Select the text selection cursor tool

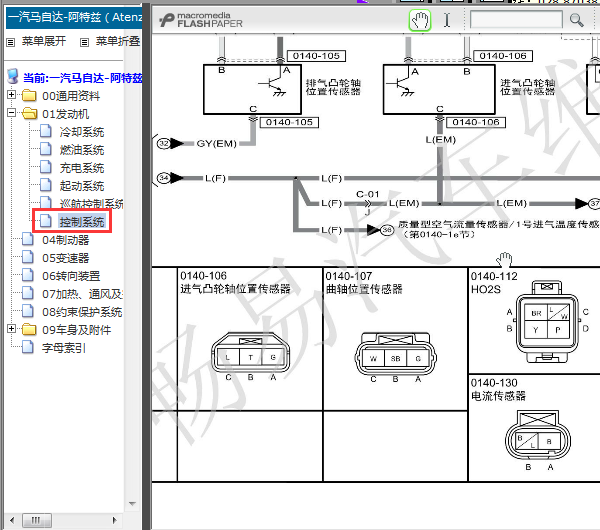447,20
